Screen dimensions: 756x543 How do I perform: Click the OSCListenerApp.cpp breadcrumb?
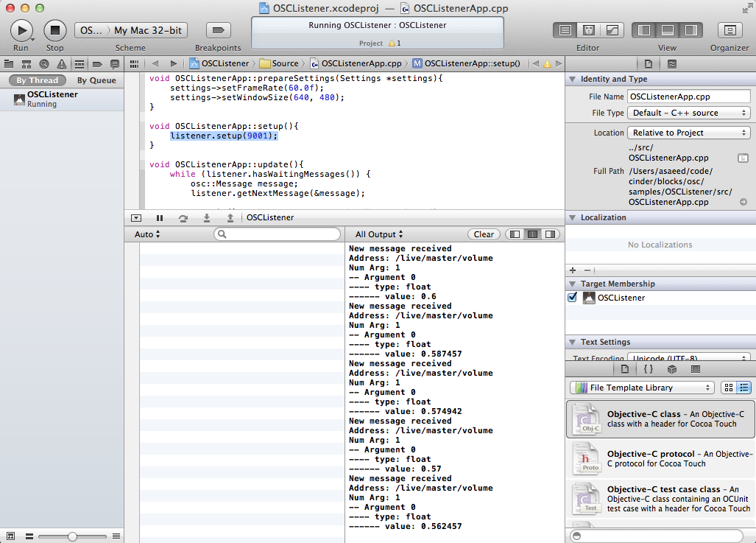[x=356, y=63]
